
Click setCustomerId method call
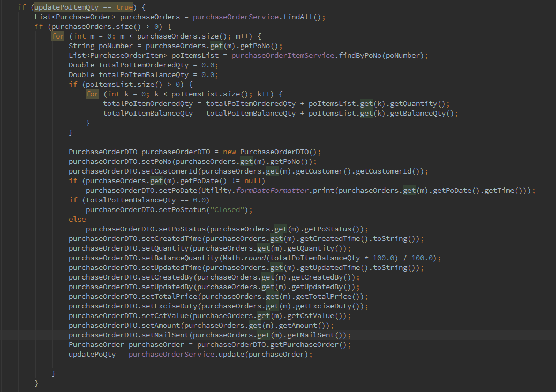click(x=169, y=171)
